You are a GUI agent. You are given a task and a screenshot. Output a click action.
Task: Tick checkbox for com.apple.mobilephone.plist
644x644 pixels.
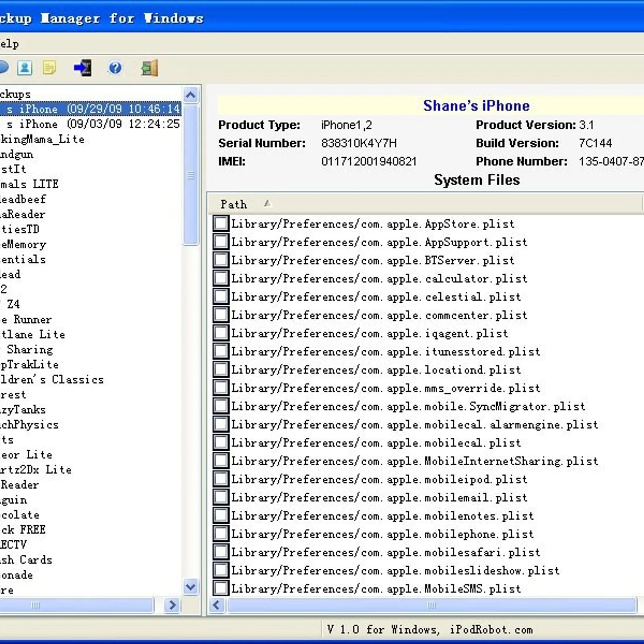click(x=221, y=533)
